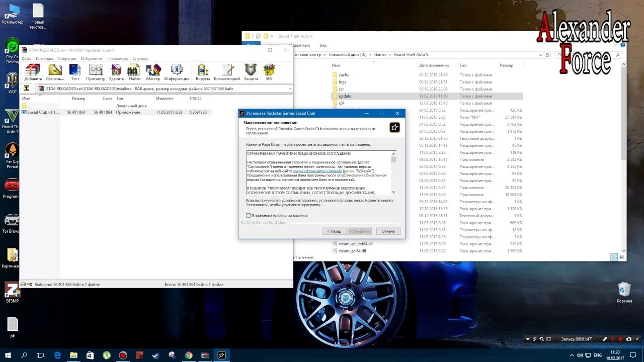Image resolution: width=644 pixels, height=362 pixels.
Task: Click the recorder pencil draw icon
Action: [x=605, y=339]
